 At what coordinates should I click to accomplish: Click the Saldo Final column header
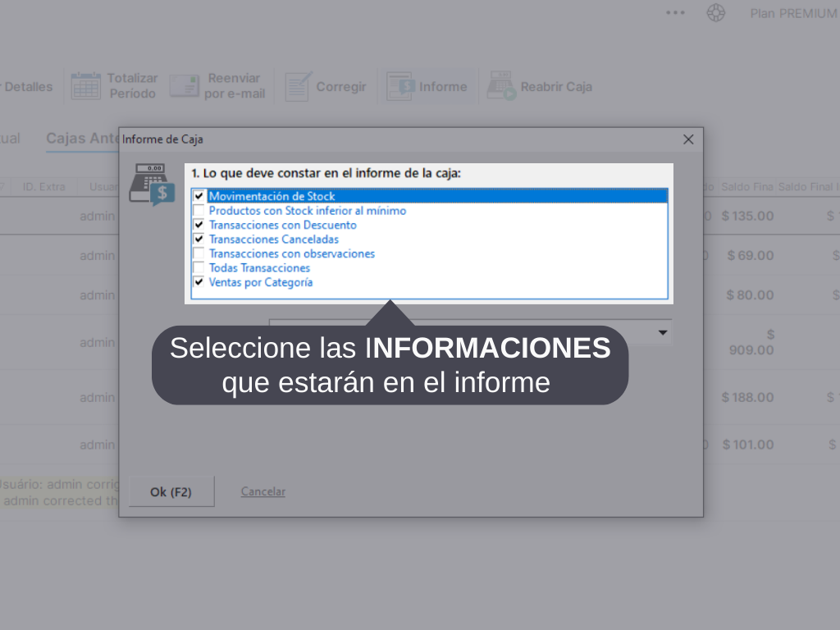coord(747,187)
